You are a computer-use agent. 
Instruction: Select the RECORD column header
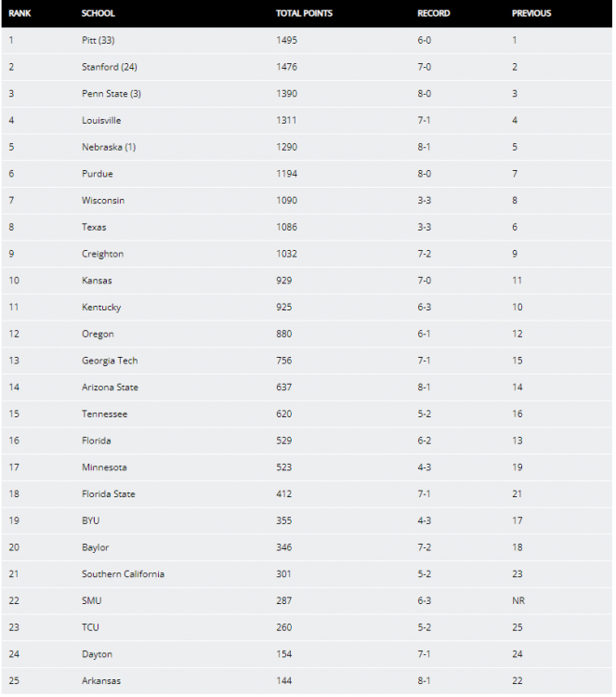(434, 14)
